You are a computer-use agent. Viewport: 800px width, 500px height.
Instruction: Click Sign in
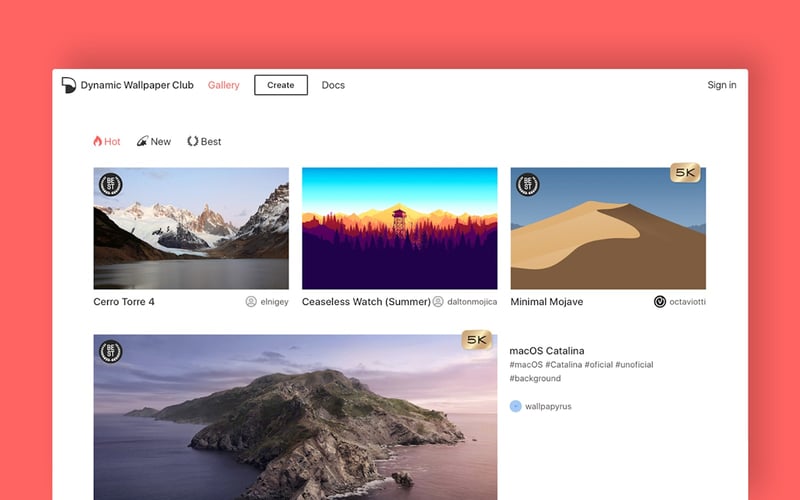[x=721, y=85]
